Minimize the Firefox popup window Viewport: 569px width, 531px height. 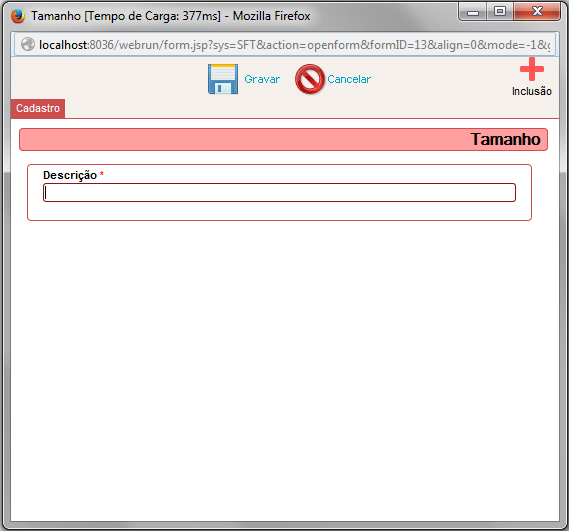click(x=472, y=12)
